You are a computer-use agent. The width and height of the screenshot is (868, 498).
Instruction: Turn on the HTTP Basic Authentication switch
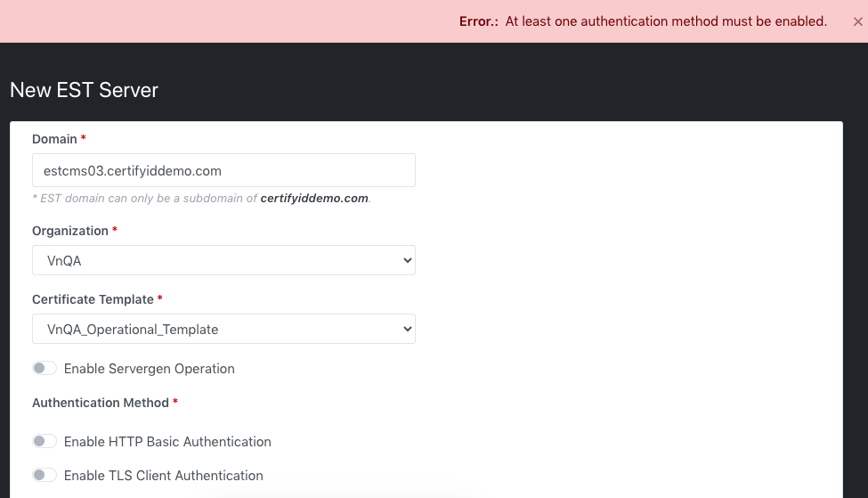click(45, 442)
